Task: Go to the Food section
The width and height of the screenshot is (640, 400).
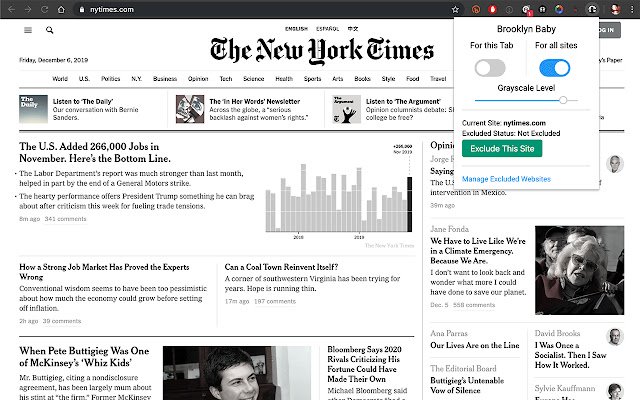Action: pos(413,79)
